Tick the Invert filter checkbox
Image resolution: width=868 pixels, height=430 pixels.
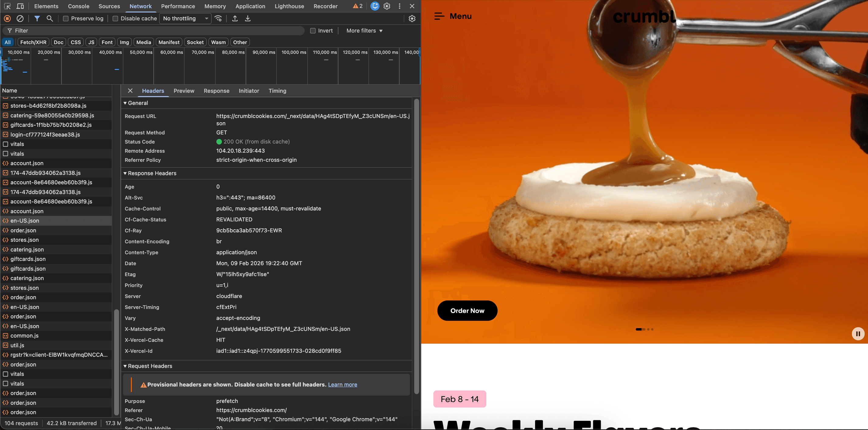coord(313,31)
